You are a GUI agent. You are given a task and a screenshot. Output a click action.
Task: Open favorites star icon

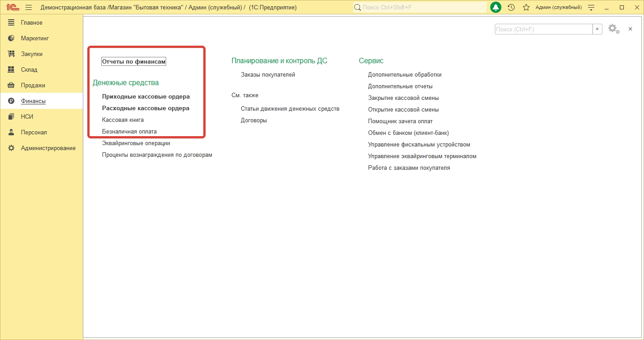point(526,8)
